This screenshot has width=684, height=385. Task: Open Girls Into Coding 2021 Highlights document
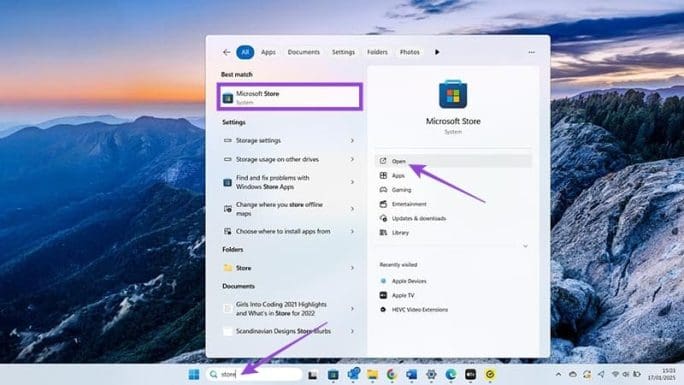(288, 309)
